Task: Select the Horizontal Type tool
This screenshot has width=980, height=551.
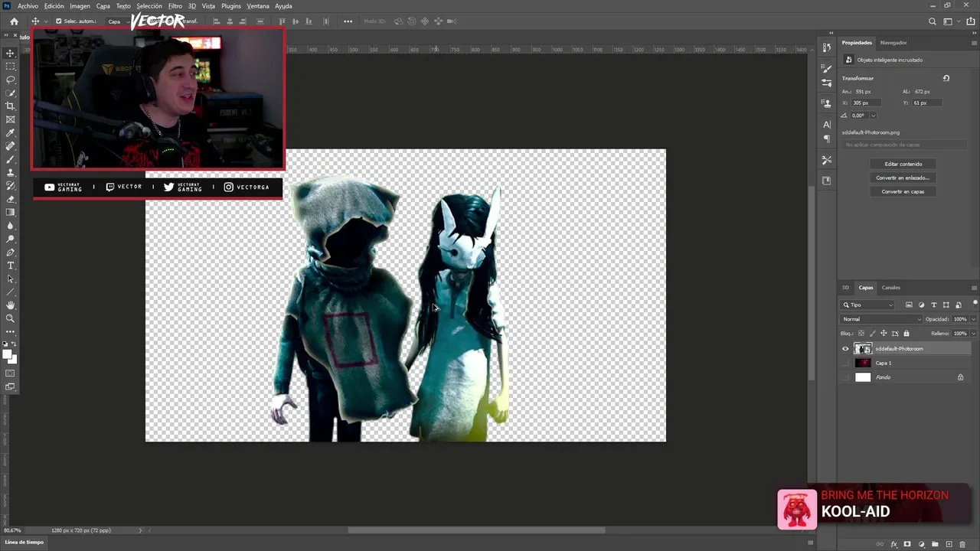Action: [x=10, y=266]
